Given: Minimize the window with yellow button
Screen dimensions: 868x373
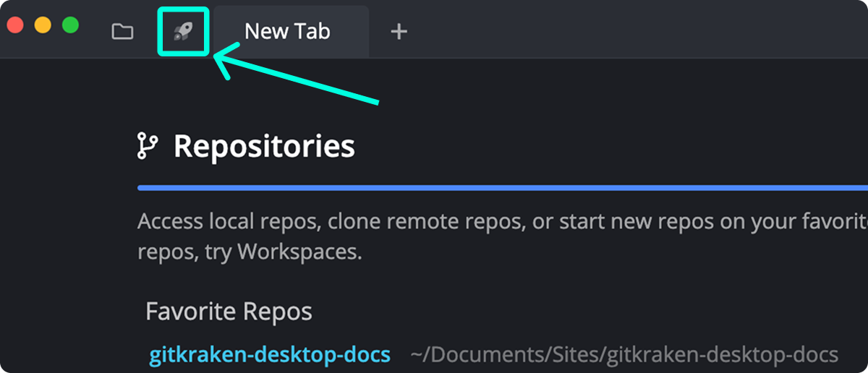Looking at the screenshot, I should pos(43,25).
